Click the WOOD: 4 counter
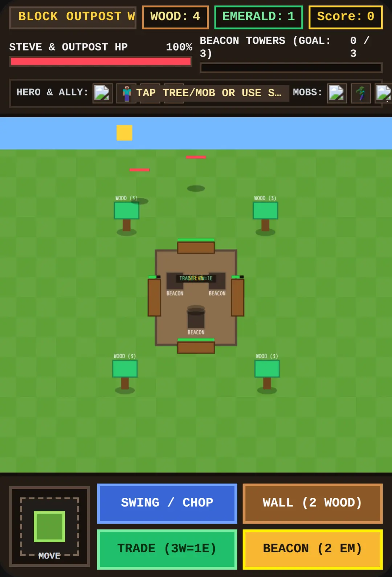The width and height of the screenshot is (392, 577). click(x=175, y=17)
